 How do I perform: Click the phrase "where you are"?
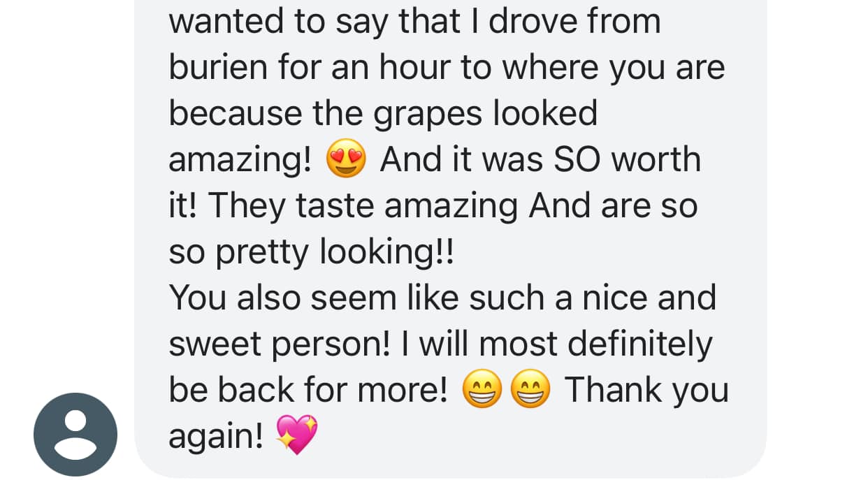coord(614,69)
